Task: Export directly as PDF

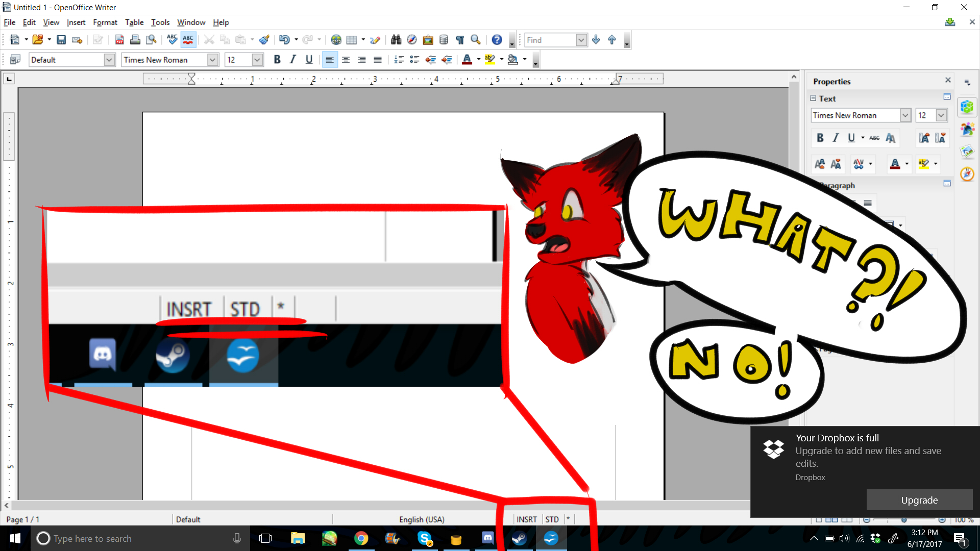Action: 119,40
